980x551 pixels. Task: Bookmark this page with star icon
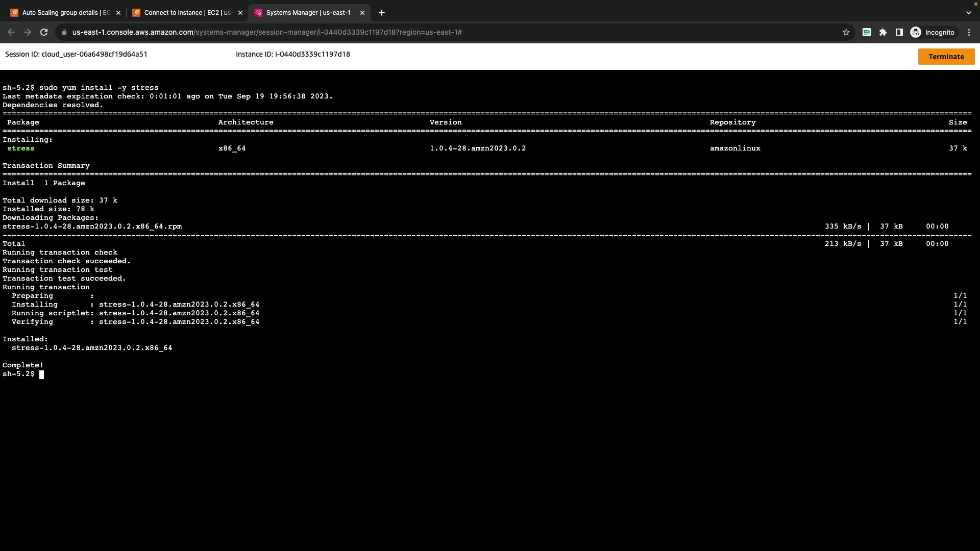[846, 32]
